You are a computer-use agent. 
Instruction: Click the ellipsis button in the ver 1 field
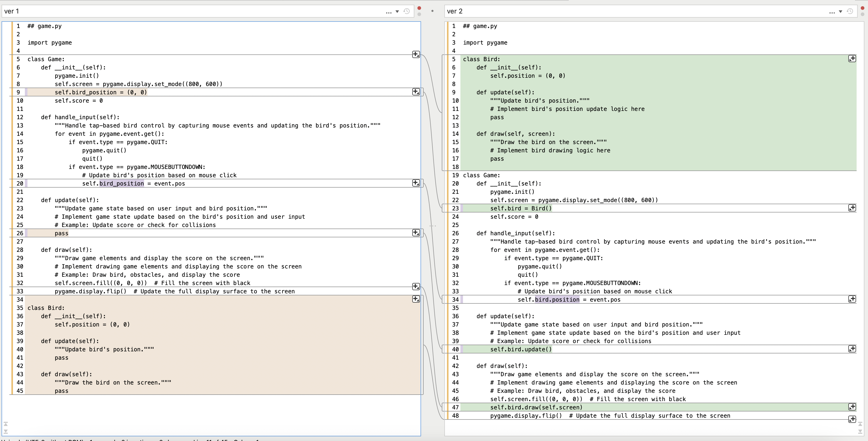click(388, 12)
